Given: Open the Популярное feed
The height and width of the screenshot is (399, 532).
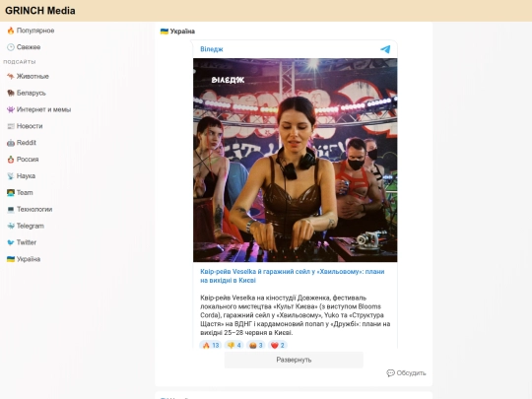Looking at the screenshot, I should pos(35,31).
